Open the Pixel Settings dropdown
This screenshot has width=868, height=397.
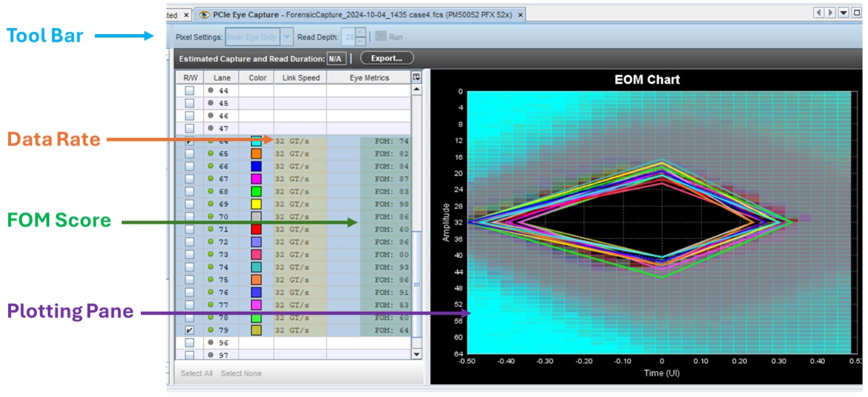[x=287, y=37]
